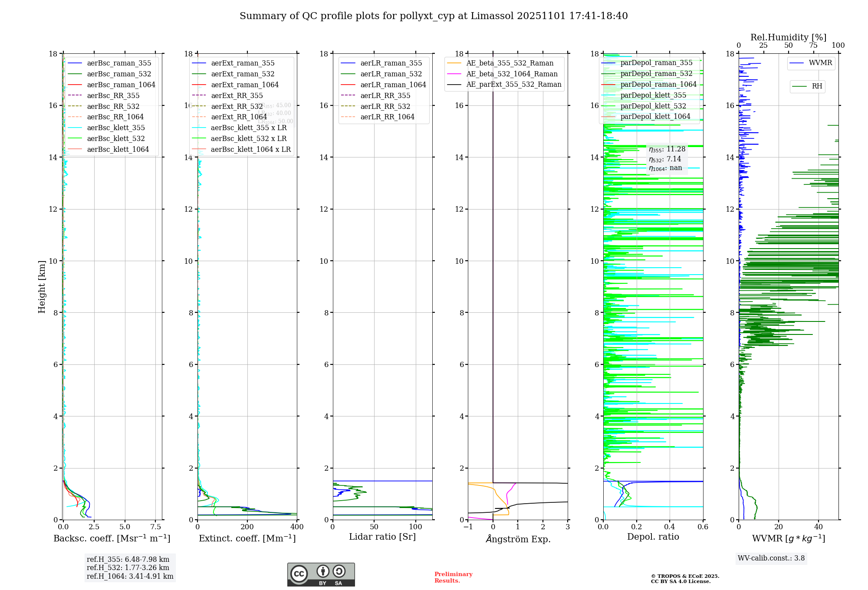The width and height of the screenshot is (868, 590).
Task: Click the aerLR_RR_532 legend entry
Action: tap(385, 106)
